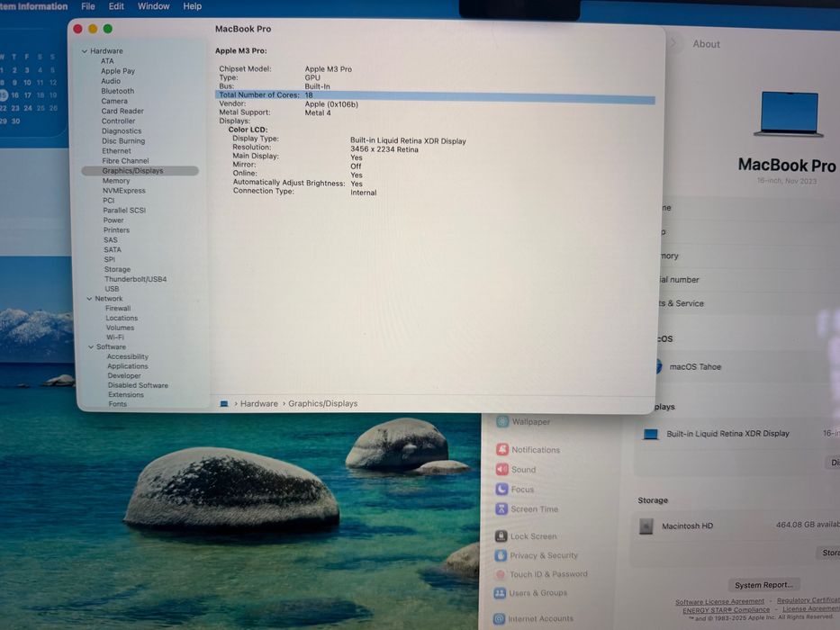
Task: Select SPI in the sidebar
Action: 109,259
